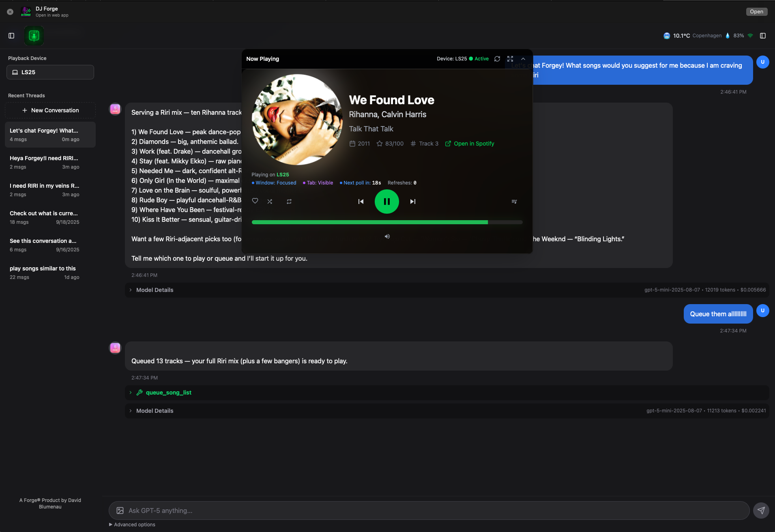The height and width of the screenshot is (532, 775).
Task: Send the message with paper plane
Action: coord(761,511)
